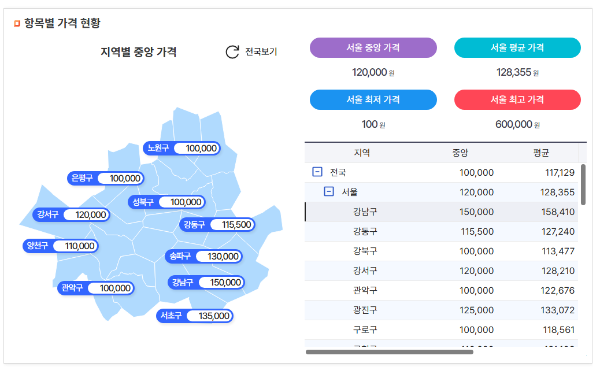Select the 서울 최고 가격 pill button
The image size is (600, 368).
coord(517,100)
